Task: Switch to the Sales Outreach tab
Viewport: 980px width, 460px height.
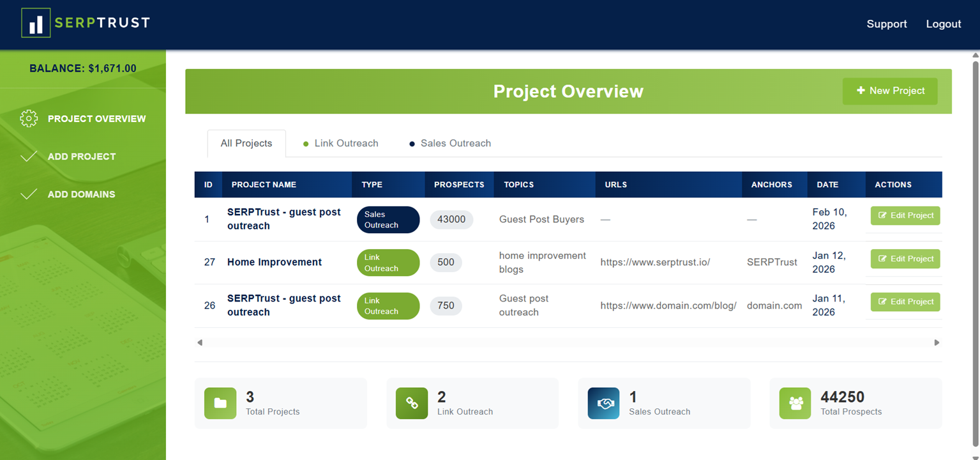Action: (456, 143)
